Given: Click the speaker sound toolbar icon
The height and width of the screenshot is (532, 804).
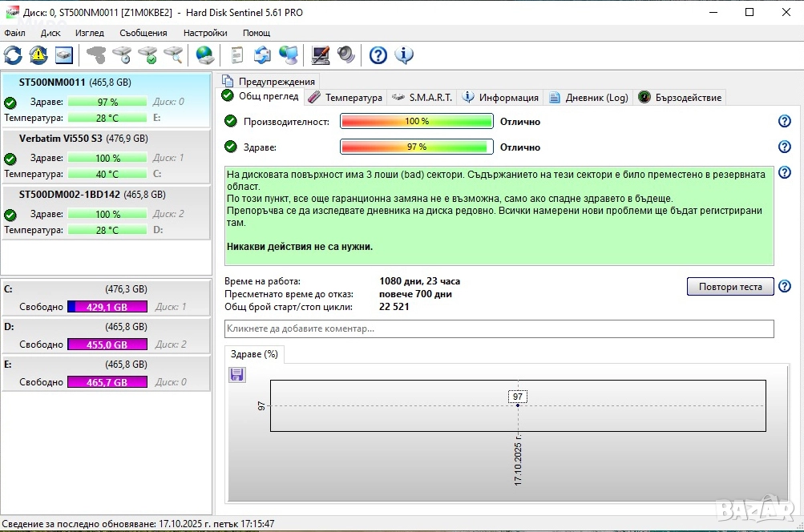Looking at the screenshot, I should [x=346, y=54].
